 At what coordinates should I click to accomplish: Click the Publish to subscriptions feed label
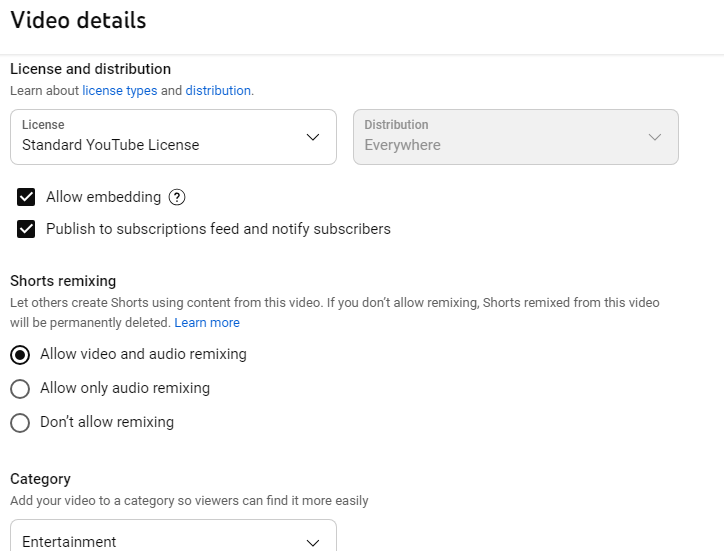(x=218, y=229)
